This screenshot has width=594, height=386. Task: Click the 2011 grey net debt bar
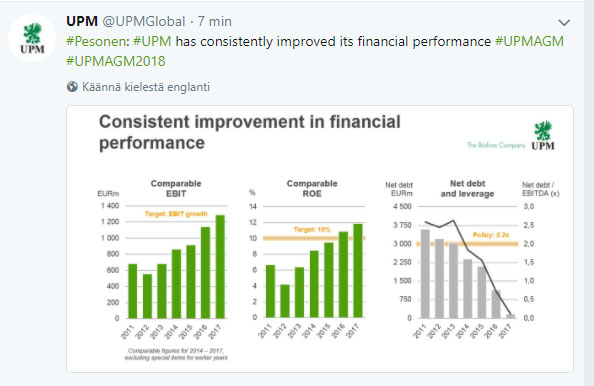point(425,273)
